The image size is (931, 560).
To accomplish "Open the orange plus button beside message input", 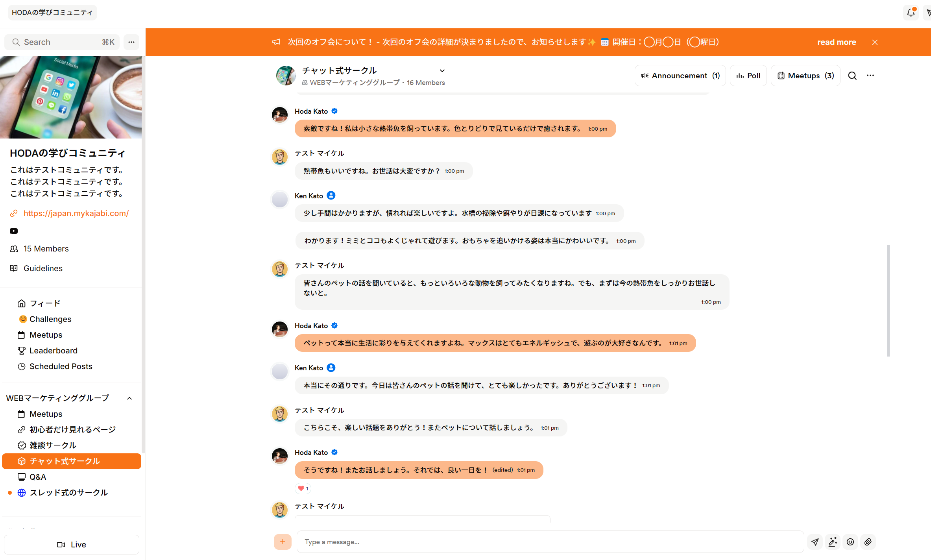I will 283,542.
